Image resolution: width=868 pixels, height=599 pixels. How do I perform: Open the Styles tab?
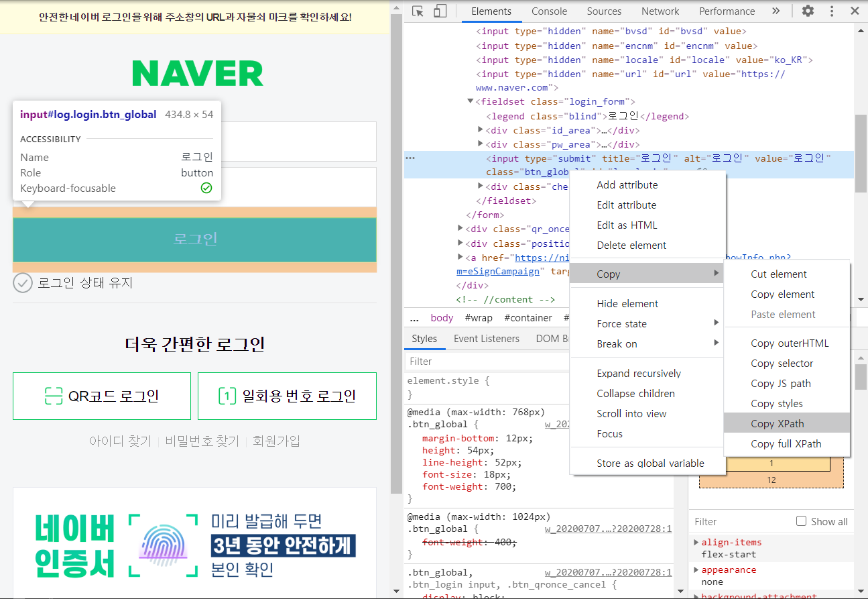point(424,339)
